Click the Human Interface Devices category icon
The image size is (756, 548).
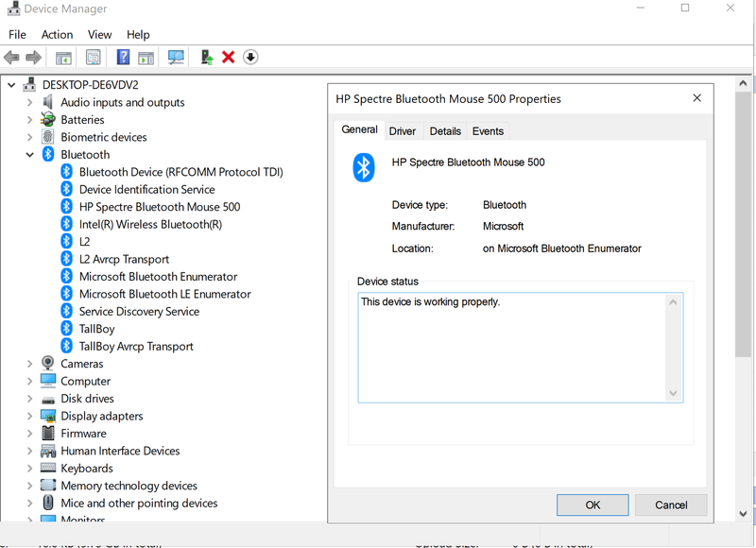tap(48, 451)
